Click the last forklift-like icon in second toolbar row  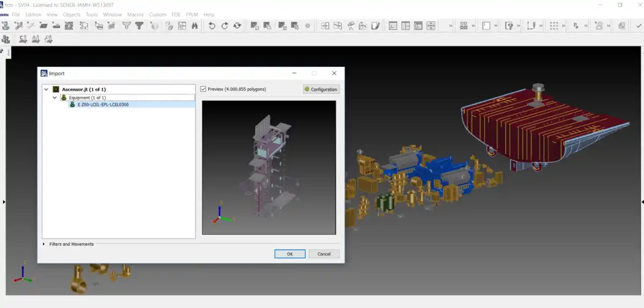pos(49,39)
